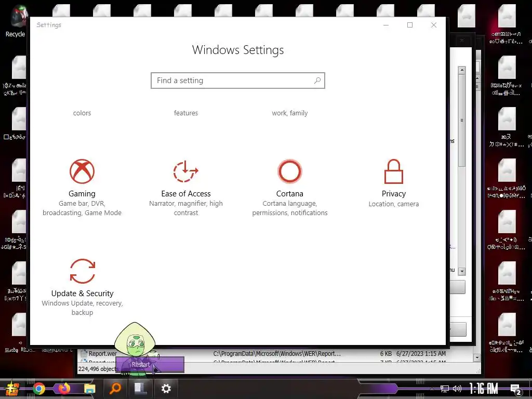Click the C:\ProgramData\Microsoft\Windows\WER path cell
The height and width of the screenshot is (399, 532).
coord(277,353)
